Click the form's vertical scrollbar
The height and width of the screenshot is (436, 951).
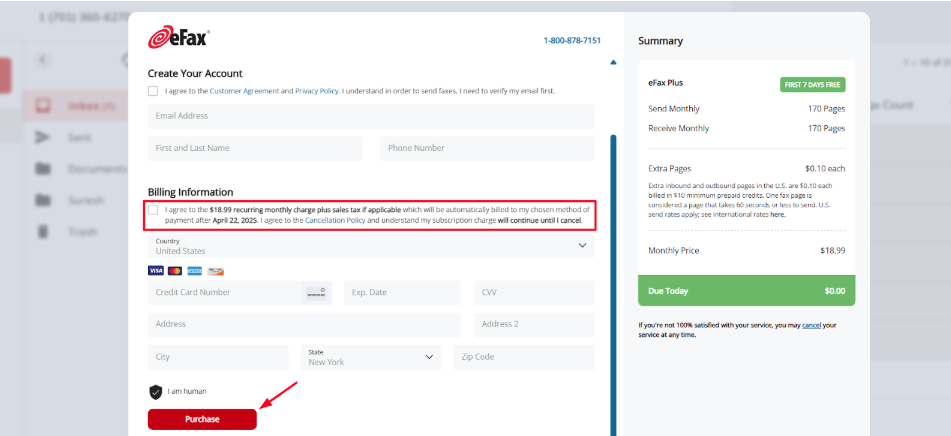pos(613,285)
